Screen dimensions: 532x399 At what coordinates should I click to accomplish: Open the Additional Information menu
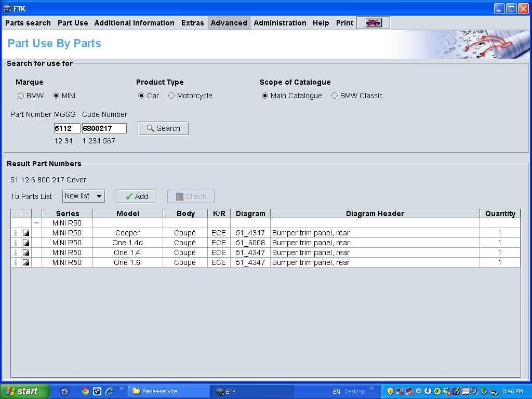(x=134, y=23)
